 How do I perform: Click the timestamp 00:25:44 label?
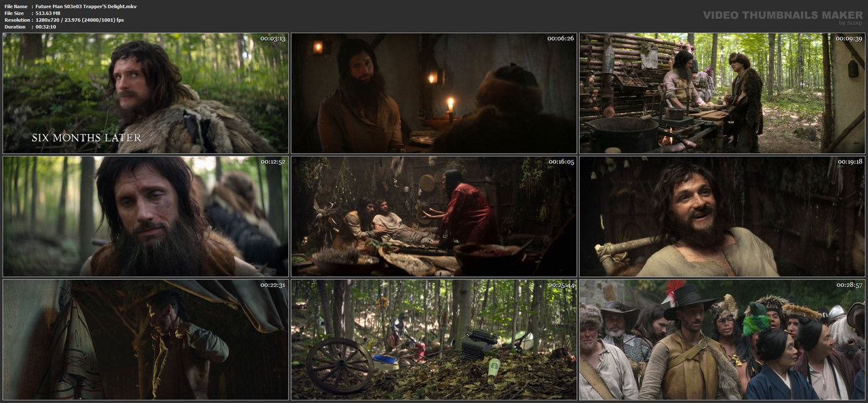(561, 285)
